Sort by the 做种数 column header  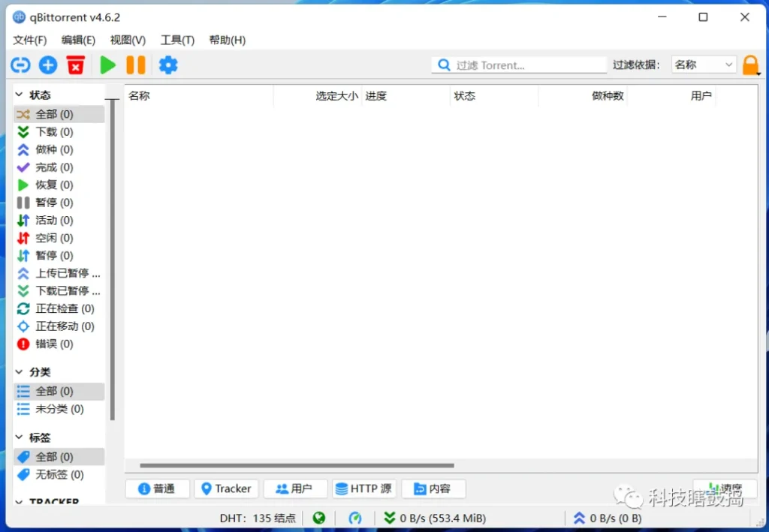click(583, 95)
